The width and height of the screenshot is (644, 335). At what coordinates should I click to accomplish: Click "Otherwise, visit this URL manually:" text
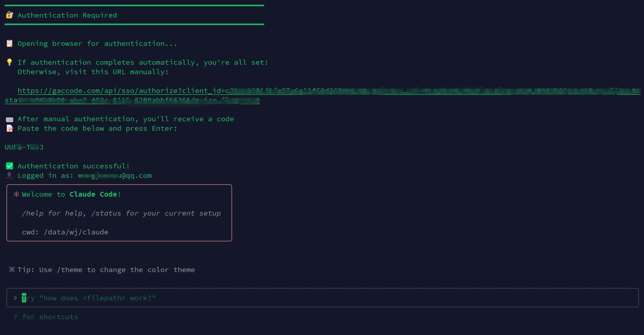(93, 72)
